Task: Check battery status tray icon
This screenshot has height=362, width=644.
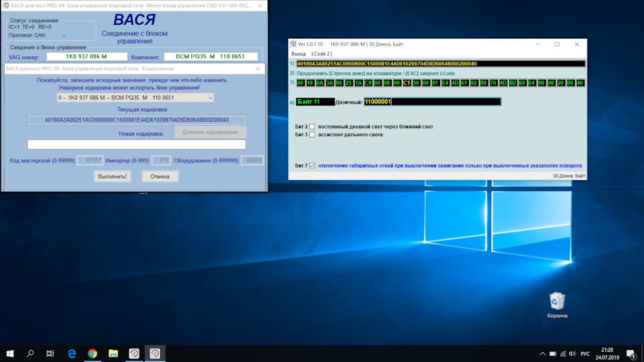Action: coord(553,354)
